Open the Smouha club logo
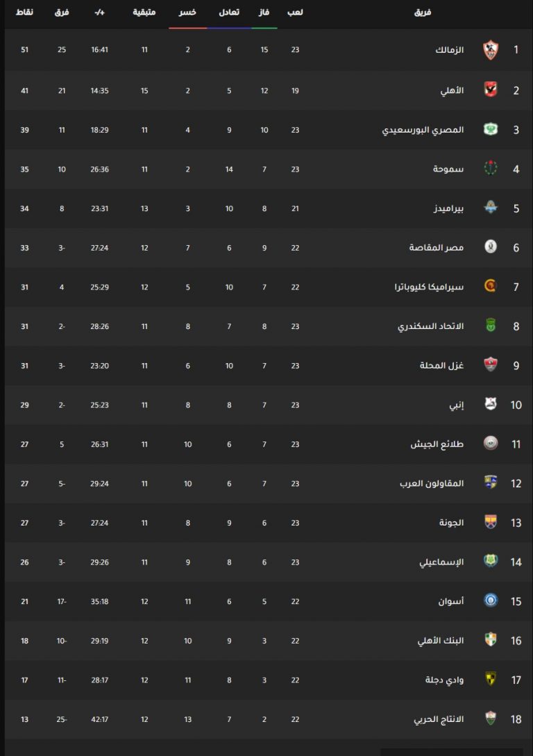The width and height of the screenshot is (533, 756). (491, 168)
